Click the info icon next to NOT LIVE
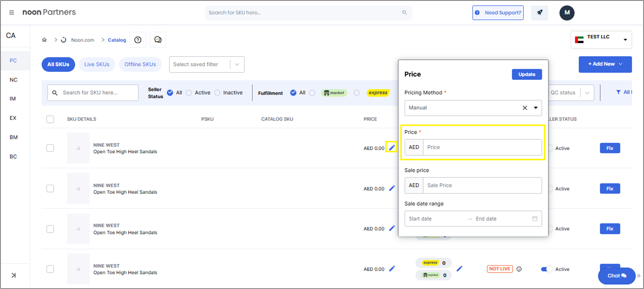644x289 pixels. 519,269
